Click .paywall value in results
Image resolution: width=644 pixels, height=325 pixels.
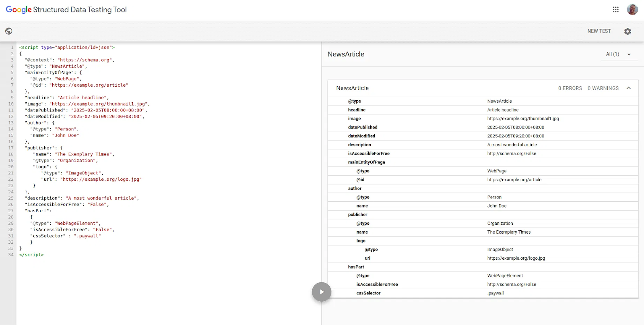[x=495, y=293]
